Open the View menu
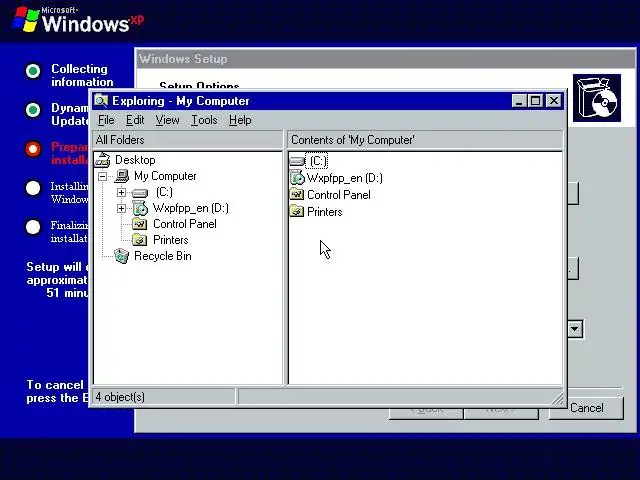The image size is (640, 480). (x=167, y=120)
